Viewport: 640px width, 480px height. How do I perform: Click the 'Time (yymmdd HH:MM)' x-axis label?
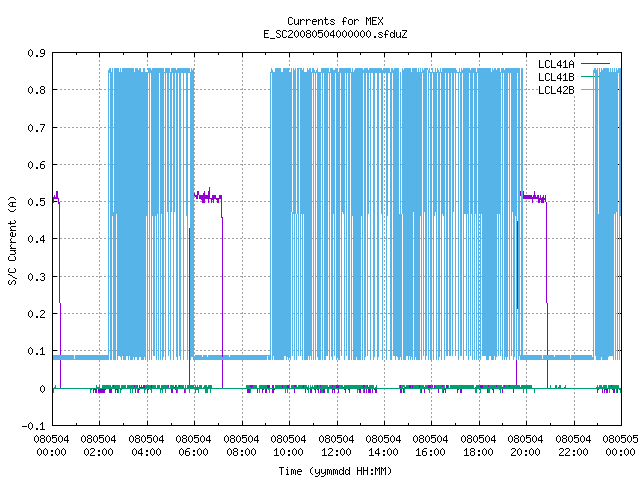click(x=335, y=471)
